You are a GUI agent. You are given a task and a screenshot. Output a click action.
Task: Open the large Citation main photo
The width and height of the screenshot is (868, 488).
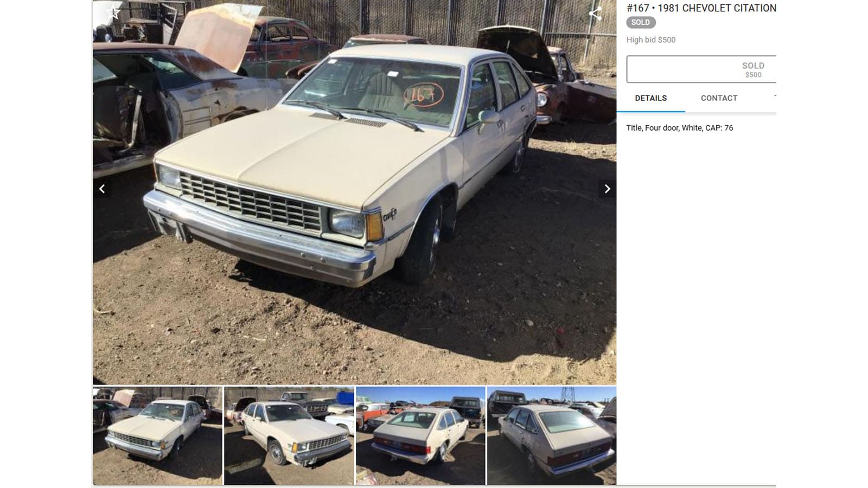coord(354,192)
